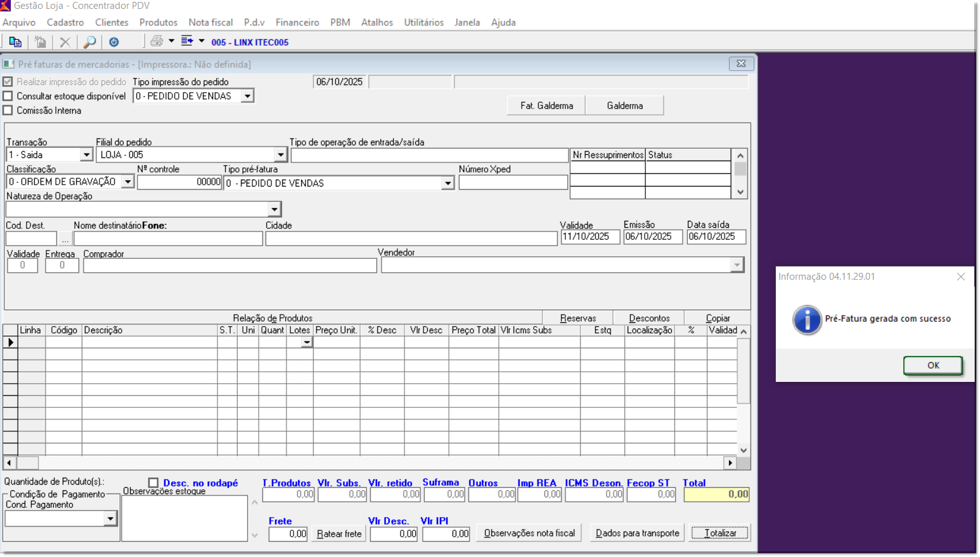980x557 pixels.
Task: Click the Totalizar button
Action: click(x=720, y=533)
